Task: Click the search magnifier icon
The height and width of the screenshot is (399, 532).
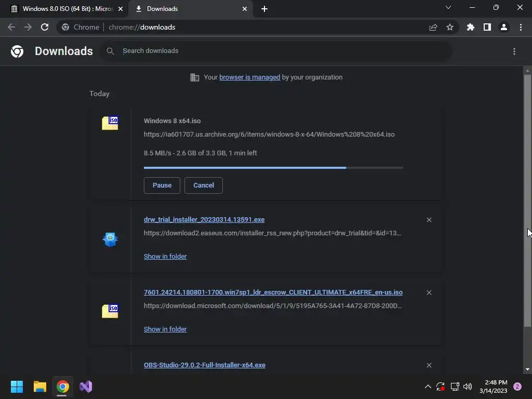Action: pos(110,51)
